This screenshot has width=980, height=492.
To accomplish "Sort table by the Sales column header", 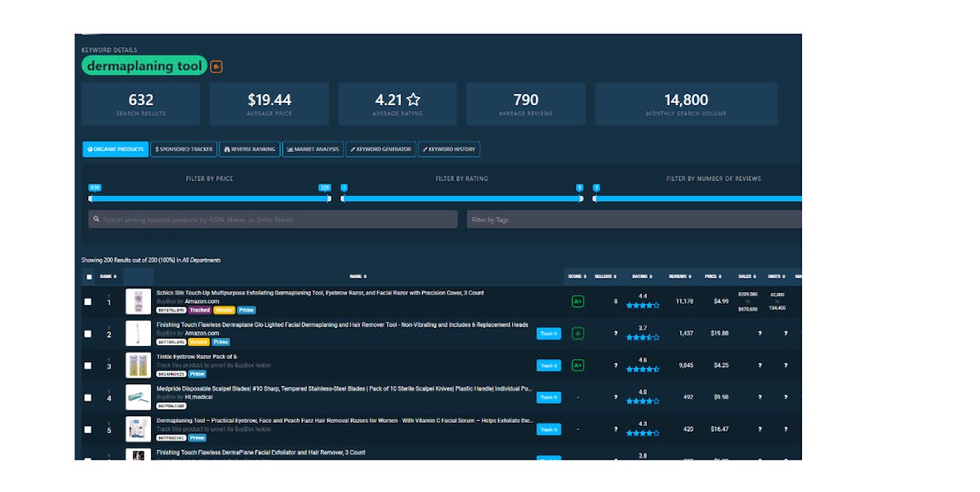I will [747, 277].
